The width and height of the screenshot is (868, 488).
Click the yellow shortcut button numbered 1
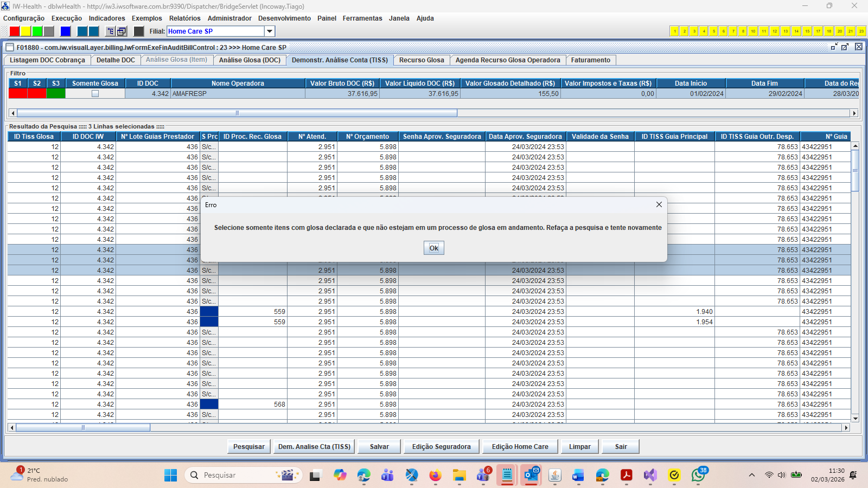click(x=674, y=31)
